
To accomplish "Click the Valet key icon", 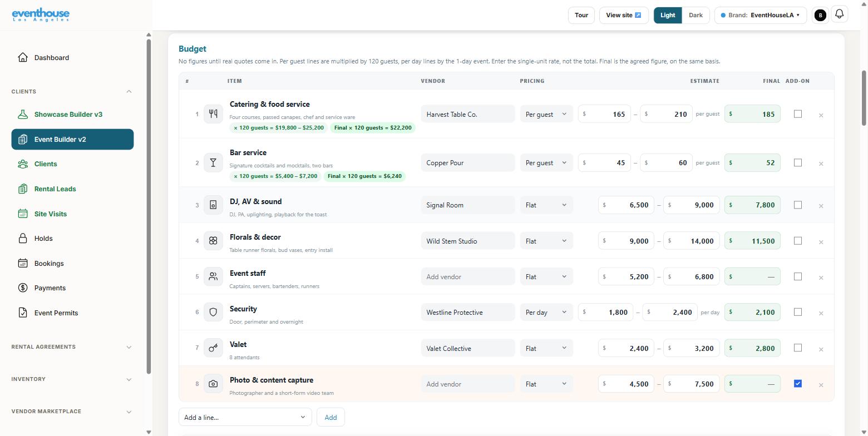I will (213, 348).
